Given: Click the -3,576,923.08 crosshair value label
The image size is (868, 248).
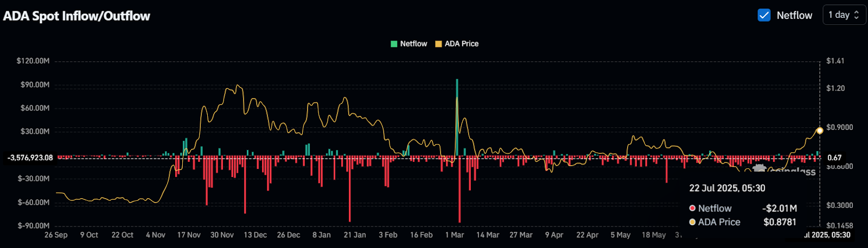Looking at the screenshot, I should click(x=30, y=158).
